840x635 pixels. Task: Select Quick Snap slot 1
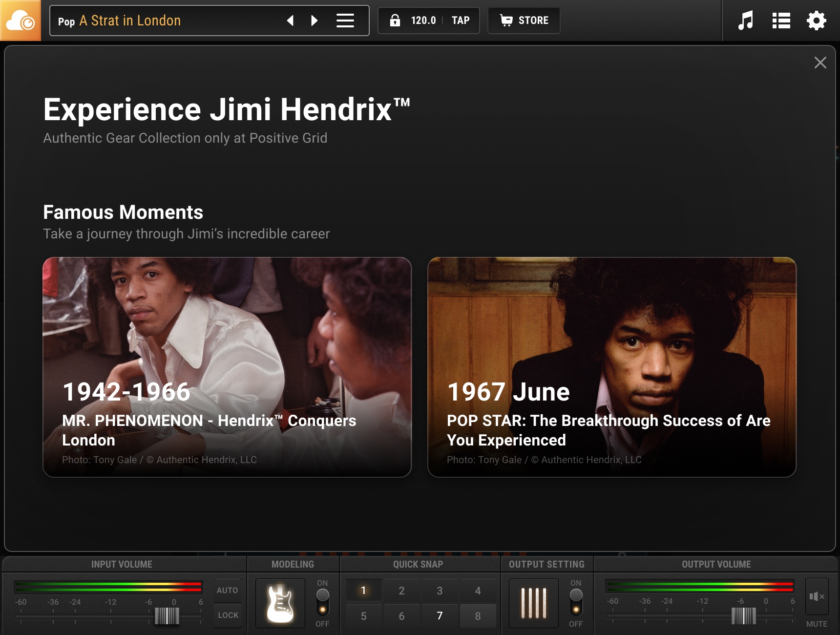(x=363, y=591)
